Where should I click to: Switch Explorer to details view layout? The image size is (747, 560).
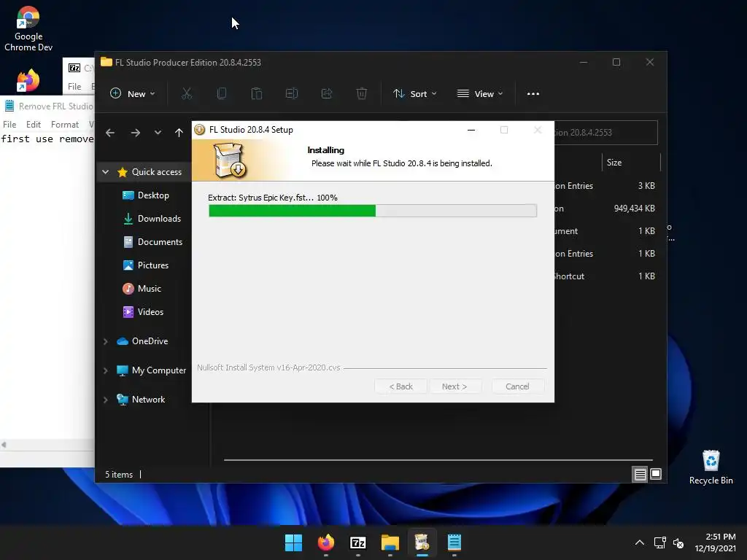pos(640,474)
